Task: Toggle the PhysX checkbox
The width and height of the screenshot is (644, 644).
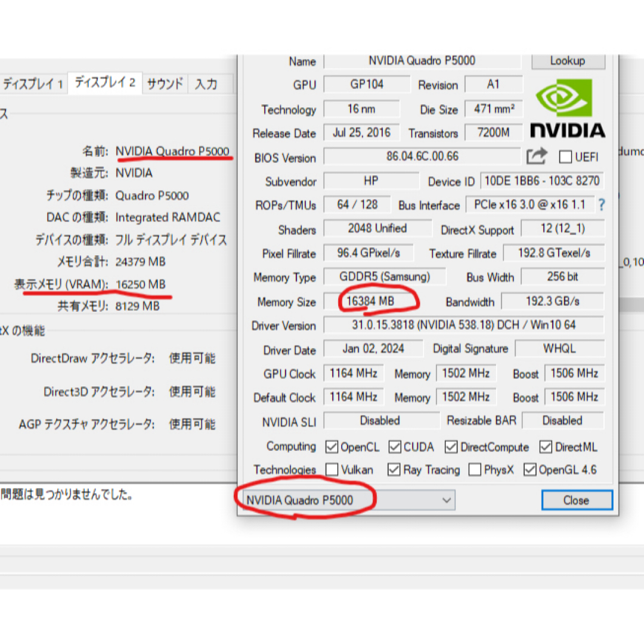Action: (475, 469)
